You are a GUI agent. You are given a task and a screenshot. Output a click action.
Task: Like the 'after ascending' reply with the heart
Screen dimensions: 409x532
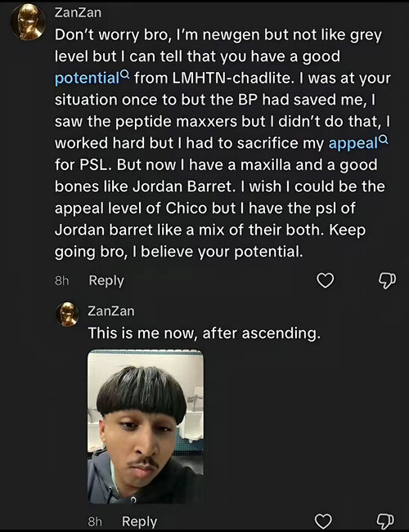pyautogui.click(x=323, y=521)
